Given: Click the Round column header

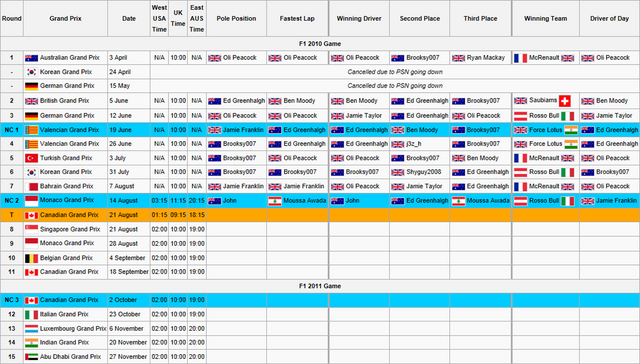Looking at the screenshot, I should [11, 18].
